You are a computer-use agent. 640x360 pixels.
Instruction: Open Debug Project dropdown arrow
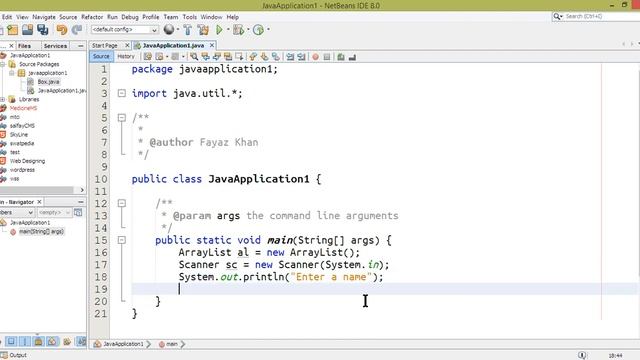248,29
